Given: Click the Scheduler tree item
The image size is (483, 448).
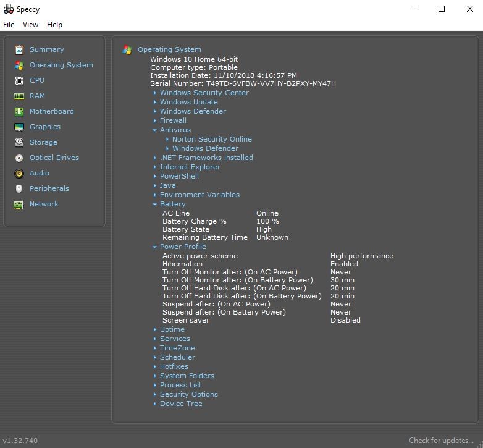Looking at the screenshot, I should [177, 357].
